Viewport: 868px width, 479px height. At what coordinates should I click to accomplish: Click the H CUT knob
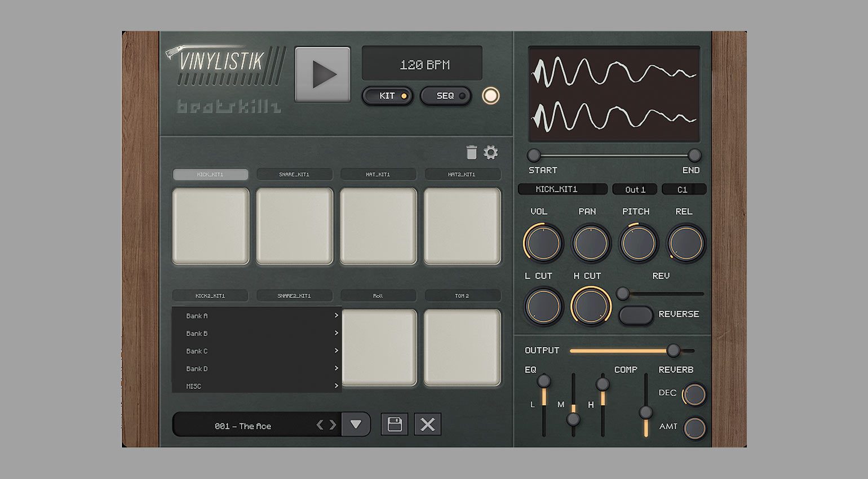(x=591, y=306)
